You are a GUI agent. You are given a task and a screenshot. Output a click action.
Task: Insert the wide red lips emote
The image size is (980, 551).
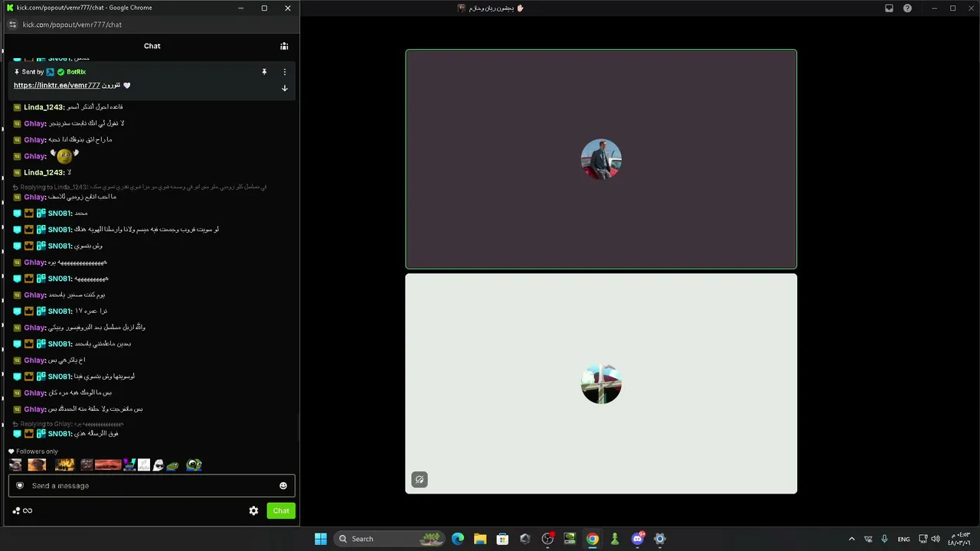108,465
